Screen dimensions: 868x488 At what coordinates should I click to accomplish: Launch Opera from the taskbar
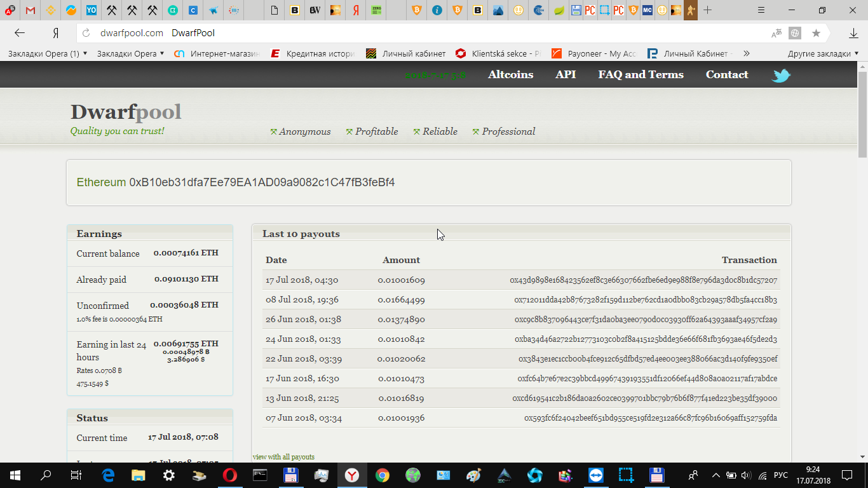(x=230, y=475)
